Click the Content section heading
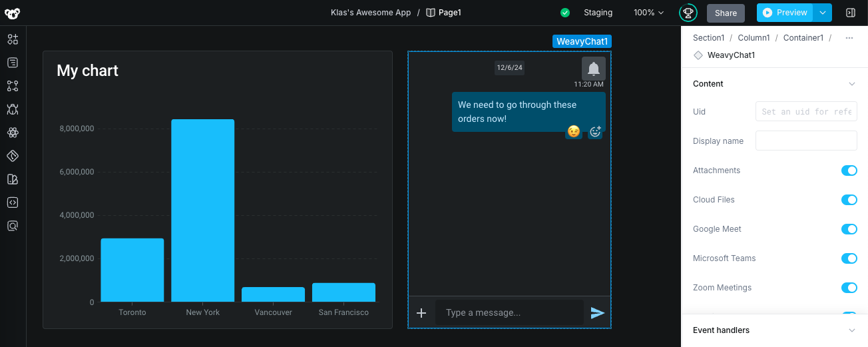Viewport: 868px width, 347px height. coord(708,84)
